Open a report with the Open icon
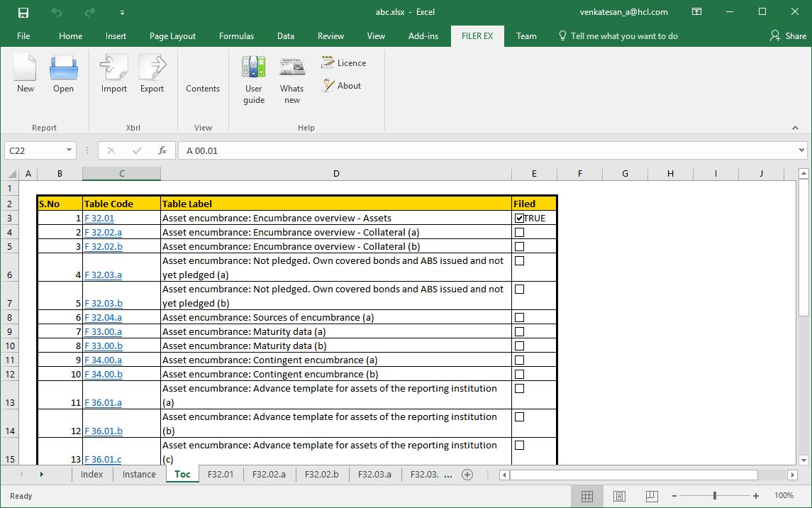812x508 pixels. [x=63, y=74]
